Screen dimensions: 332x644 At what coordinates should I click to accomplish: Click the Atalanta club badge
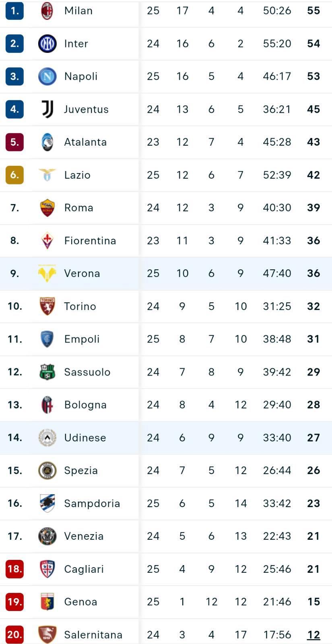[x=47, y=142]
